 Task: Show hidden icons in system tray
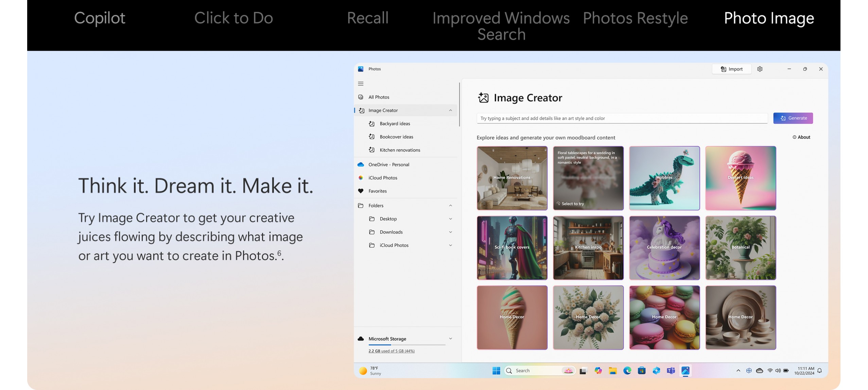tap(738, 371)
